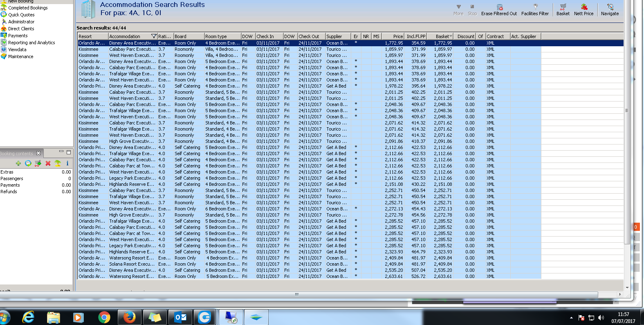
Task: Click clock refresh icon in Booking contents
Action: click(28, 163)
